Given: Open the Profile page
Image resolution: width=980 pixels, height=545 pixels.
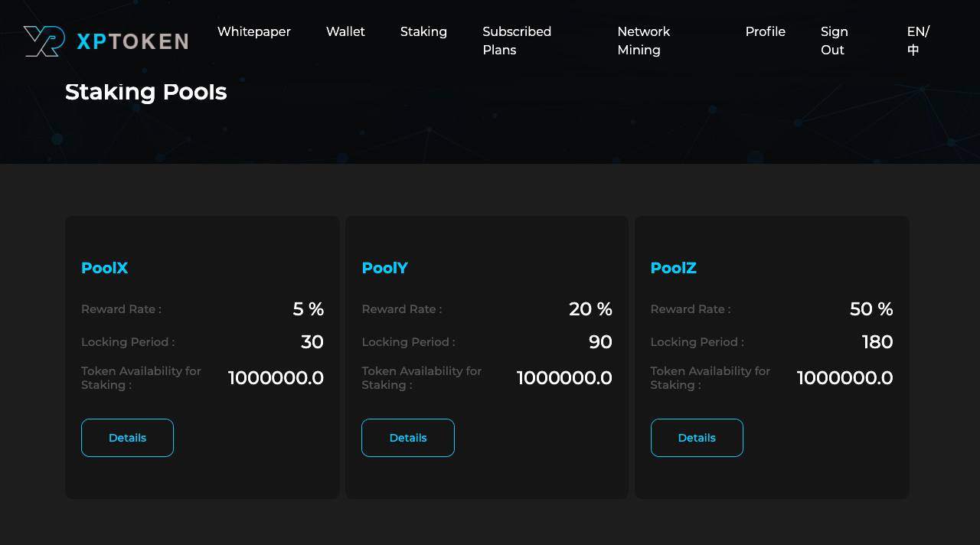Looking at the screenshot, I should tap(765, 32).
